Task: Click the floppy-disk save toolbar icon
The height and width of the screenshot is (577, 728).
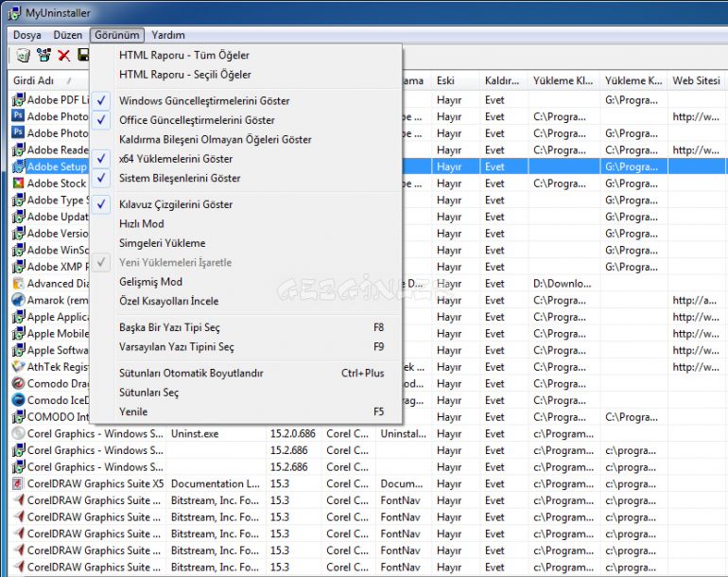Action: (83, 55)
